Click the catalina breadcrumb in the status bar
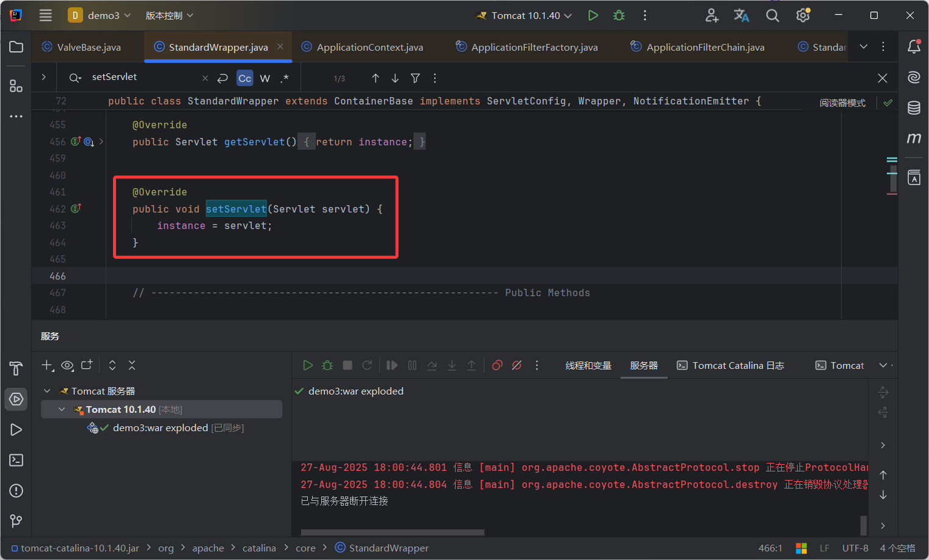This screenshot has width=929, height=560. [259, 548]
